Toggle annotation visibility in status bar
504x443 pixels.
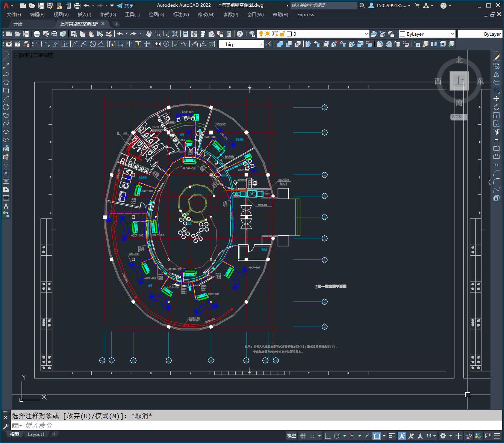click(402, 436)
